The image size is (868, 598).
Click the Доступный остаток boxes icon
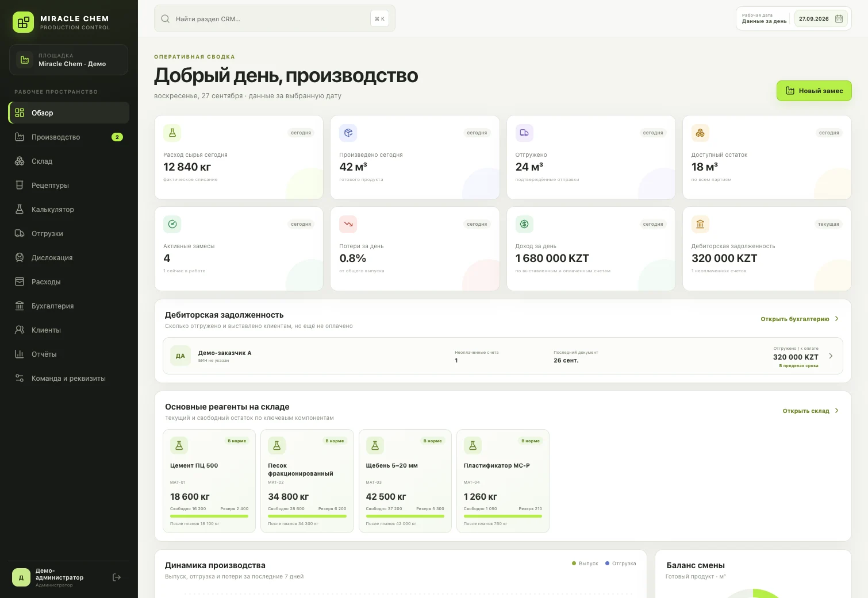(700, 133)
